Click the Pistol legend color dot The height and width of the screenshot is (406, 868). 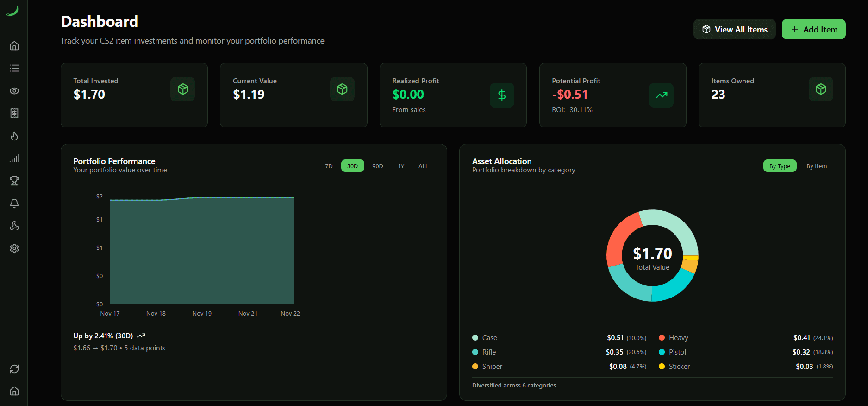click(x=662, y=352)
